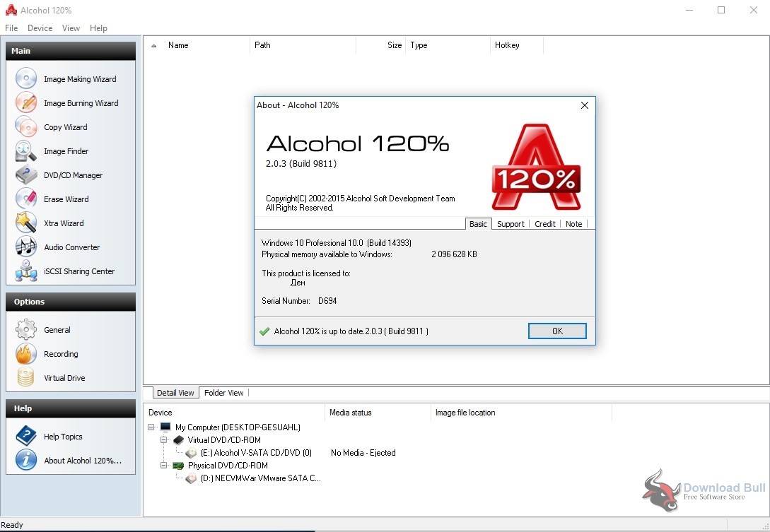This screenshot has height=532, width=770.
Task: Switch to the Support tab
Action: point(511,223)
